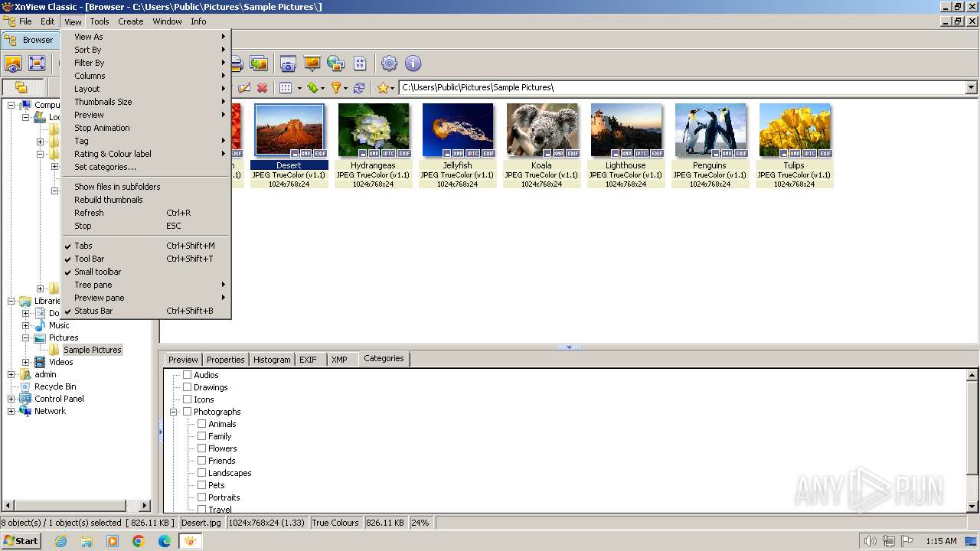Click the blue refresh arrows icon
Image resolution: width=980 pixels, height=551 pixels.
[x=358, y=88]
